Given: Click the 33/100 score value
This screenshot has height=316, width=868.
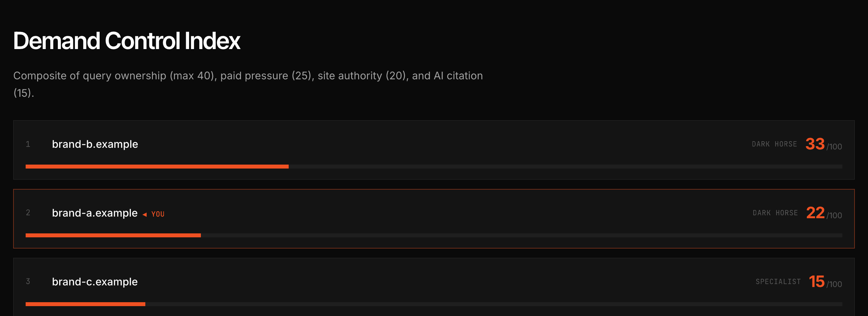Looking at the screenshot, I should (824, 145).
